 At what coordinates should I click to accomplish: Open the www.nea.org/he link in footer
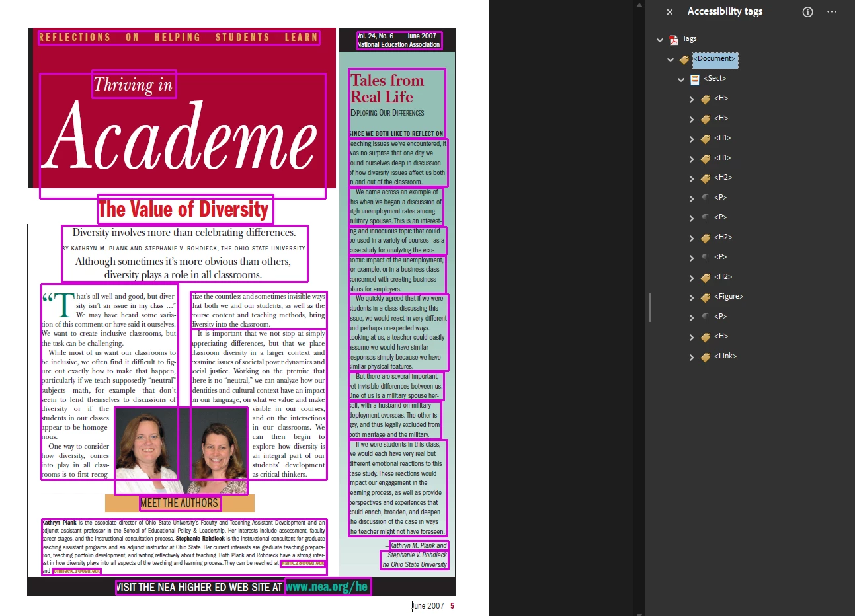pyautogui.click(x=327, y=586)
